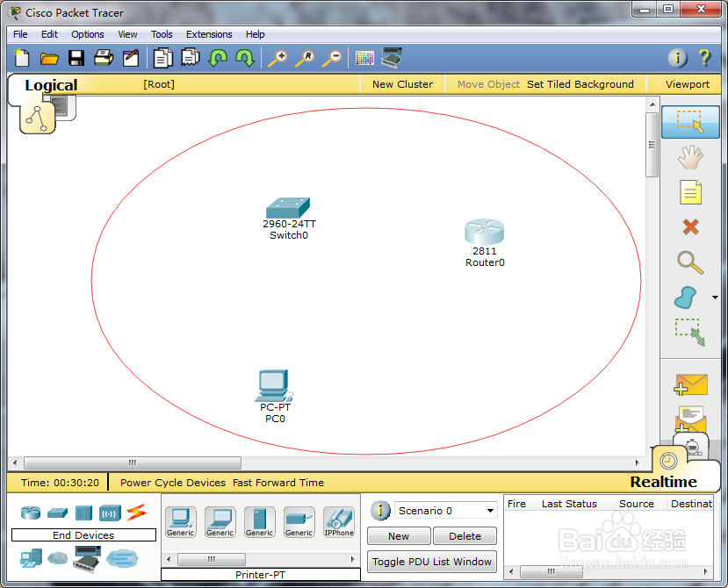This screenshot has height=588, width=728.
Task: Select the Inspect magnifier tool
Action: pyautogui.click(x=690, y=262)
